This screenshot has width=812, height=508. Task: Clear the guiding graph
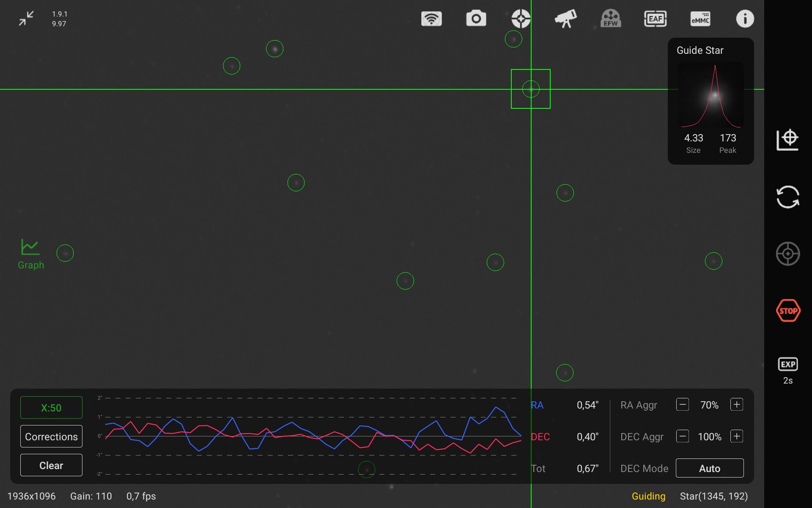[51, 465]
